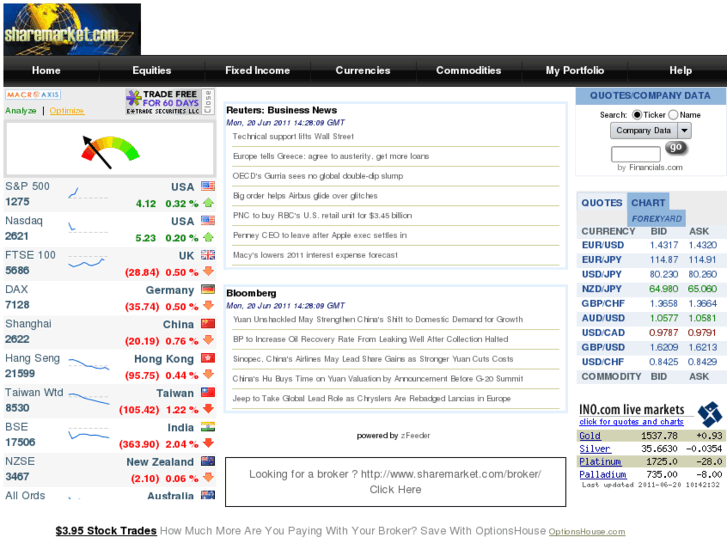Open the Commodities menu
Viewport: 727px width, 545px height.
pyautogui.click(x=469, y=71)
